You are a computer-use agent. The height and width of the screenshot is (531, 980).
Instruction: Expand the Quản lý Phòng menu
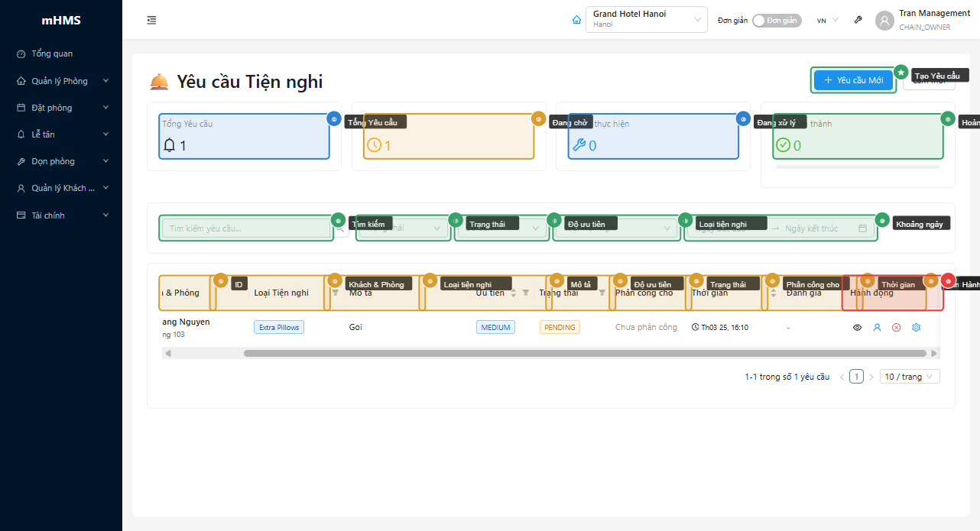(61, 81)
